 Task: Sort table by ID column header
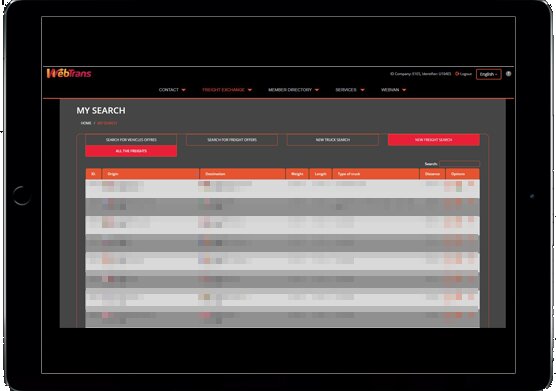coord(93,174)
